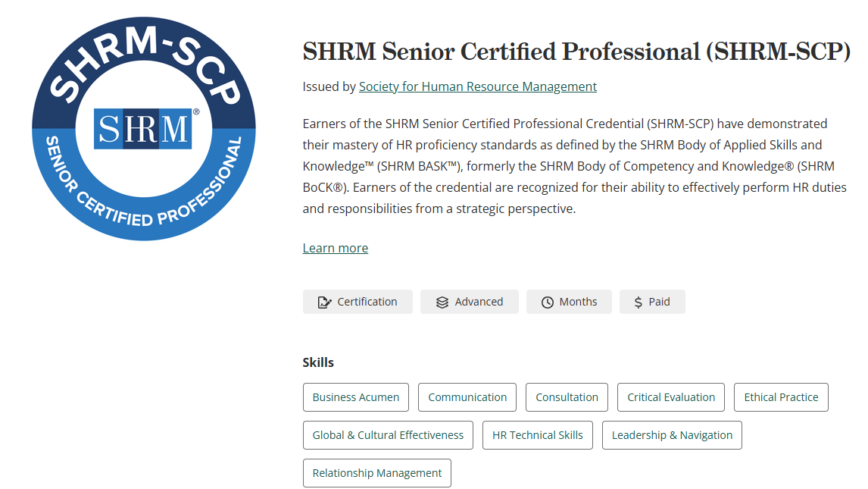This screenshot has width=868, height=489.
Task: Click the Learn more link
Action: click(x=335, y=248)
